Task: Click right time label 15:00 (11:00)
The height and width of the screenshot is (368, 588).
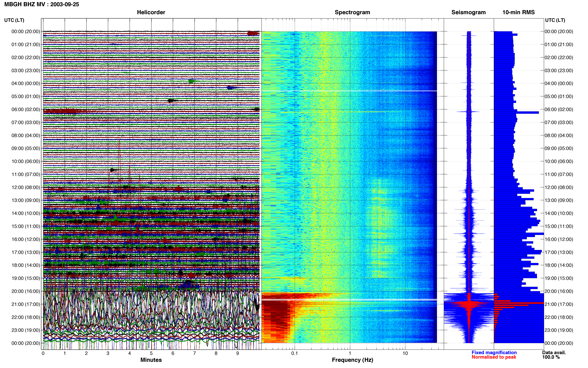Action: (x=559, y=226)
